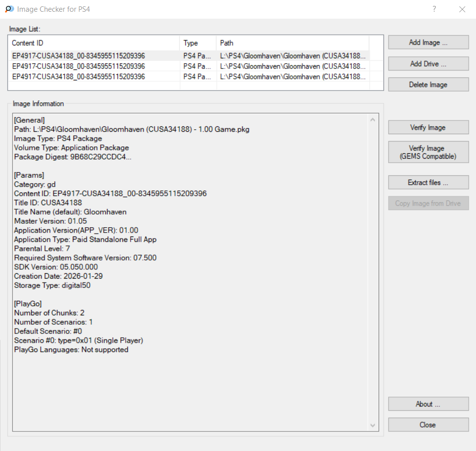Click the plain Verify Image button
The width and height of the screenshot is (476, 451).
coord(428,127)
